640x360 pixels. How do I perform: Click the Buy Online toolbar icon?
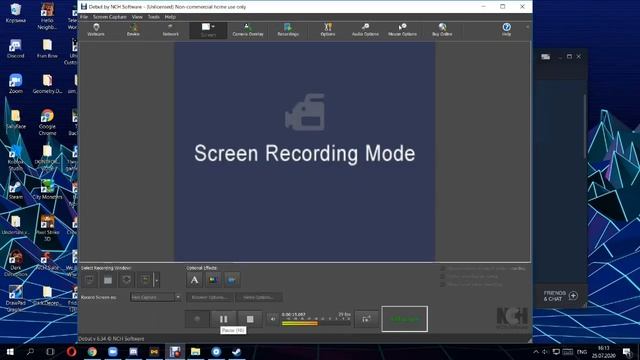click(442, 30)
